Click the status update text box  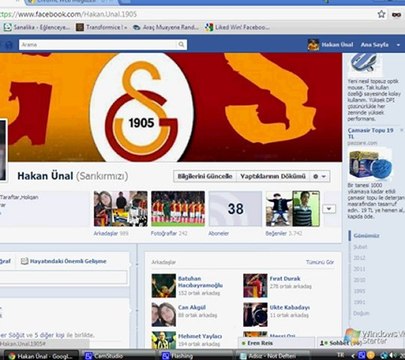[x=63, y=277]
